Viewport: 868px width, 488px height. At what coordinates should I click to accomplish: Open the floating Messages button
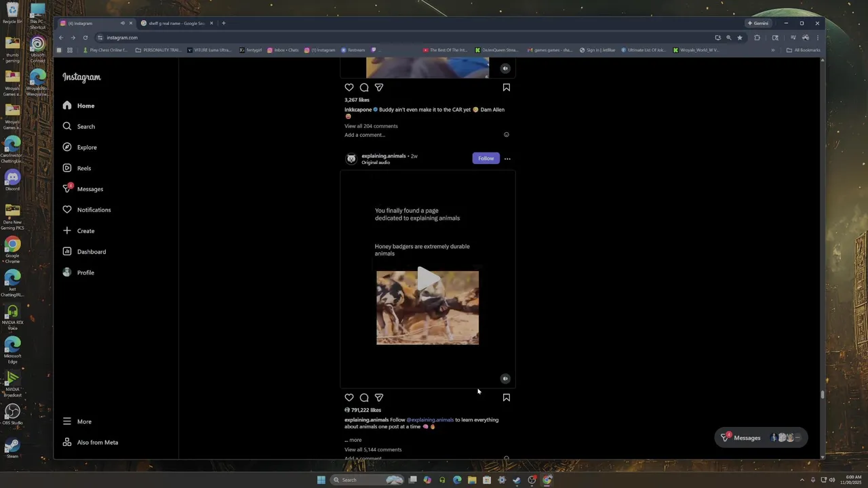coord(761,438)
